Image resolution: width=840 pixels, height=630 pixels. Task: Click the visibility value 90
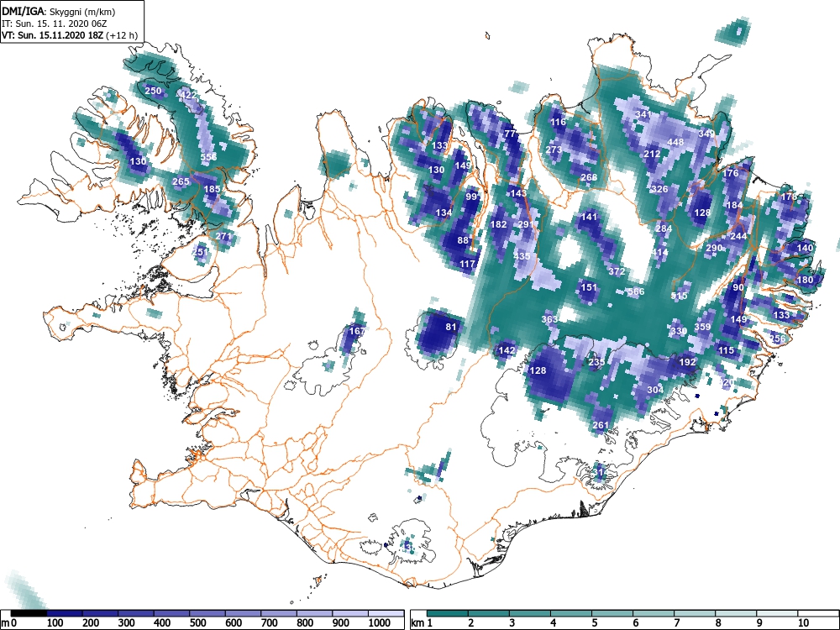[738, 287]
